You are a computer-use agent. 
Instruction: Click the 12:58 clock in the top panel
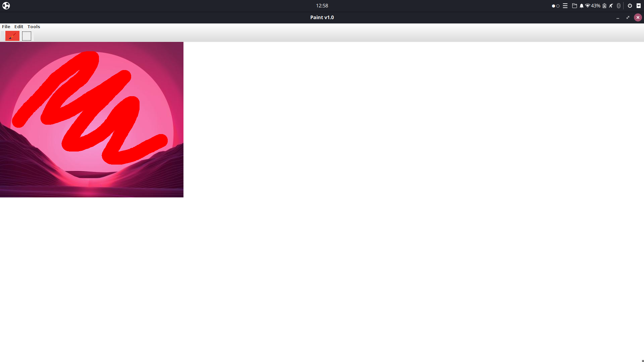click(322, 6)
